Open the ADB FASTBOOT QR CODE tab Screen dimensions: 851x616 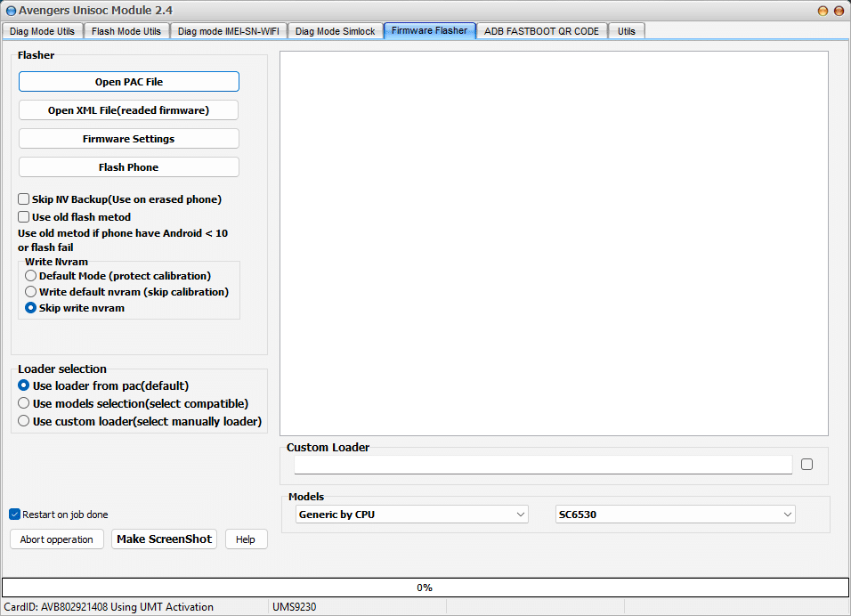click(x=541, y=31)
